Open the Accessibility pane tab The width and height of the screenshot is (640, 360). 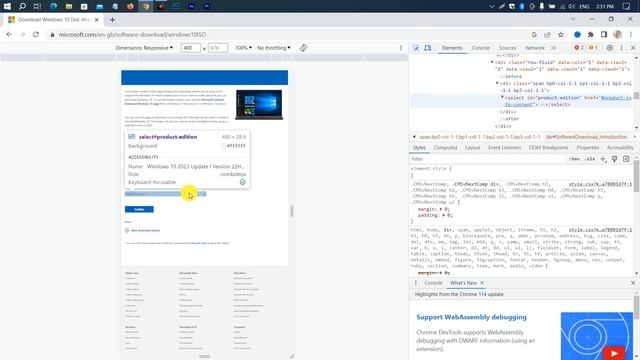(x=620, y=147)
